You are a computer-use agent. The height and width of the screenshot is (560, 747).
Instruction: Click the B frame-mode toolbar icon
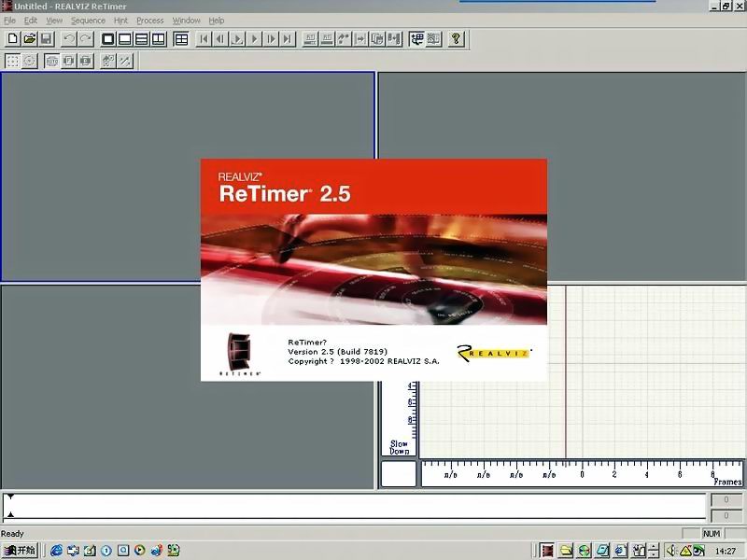[x=85, y=61]
